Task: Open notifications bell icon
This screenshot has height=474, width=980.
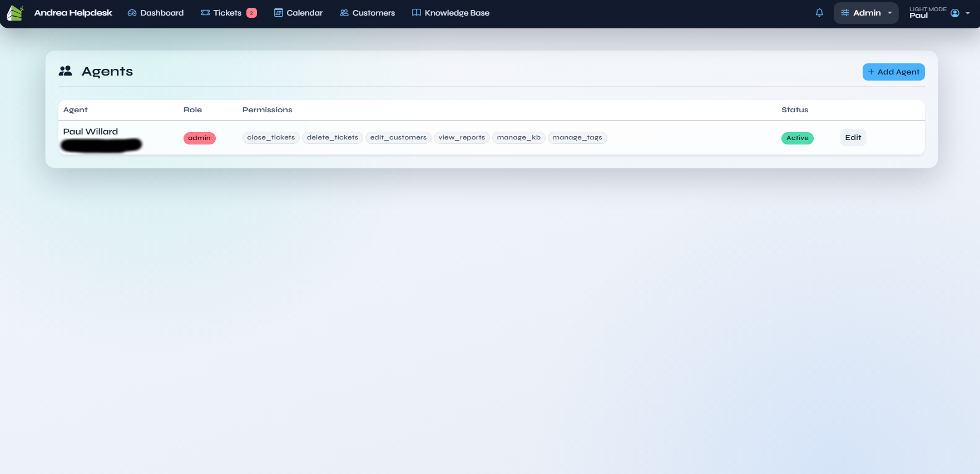Action: (819, 13)
